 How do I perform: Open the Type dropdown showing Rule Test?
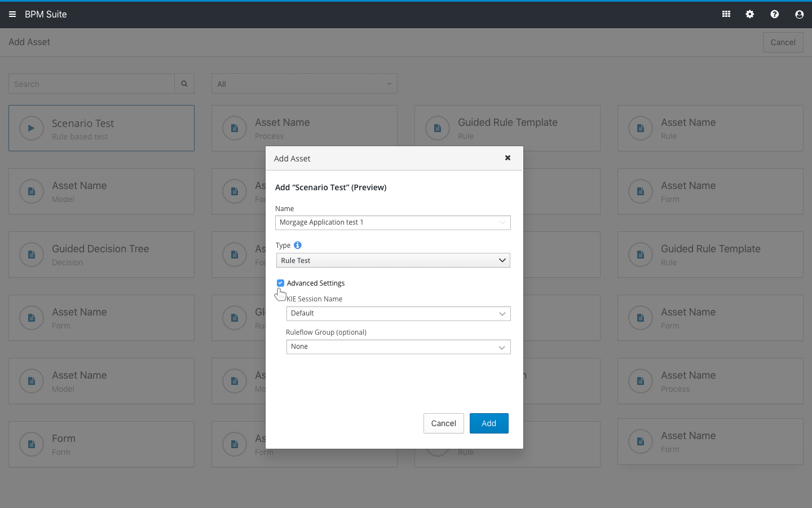393,260
